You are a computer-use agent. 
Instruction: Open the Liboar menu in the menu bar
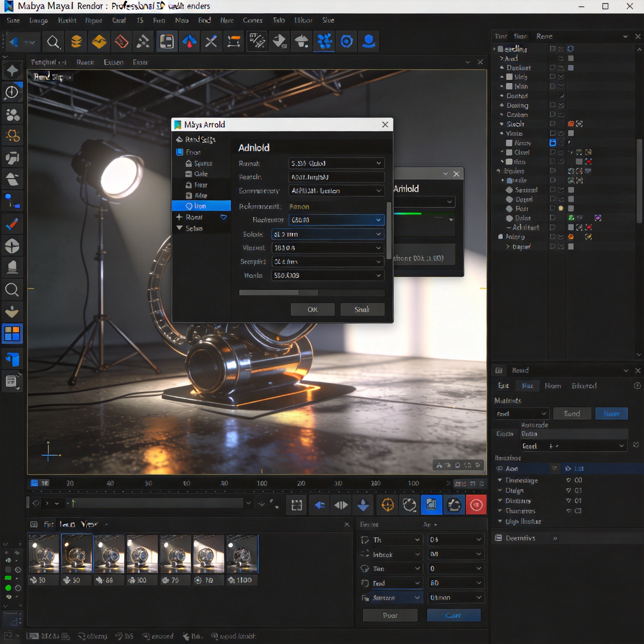pos(303,20)
